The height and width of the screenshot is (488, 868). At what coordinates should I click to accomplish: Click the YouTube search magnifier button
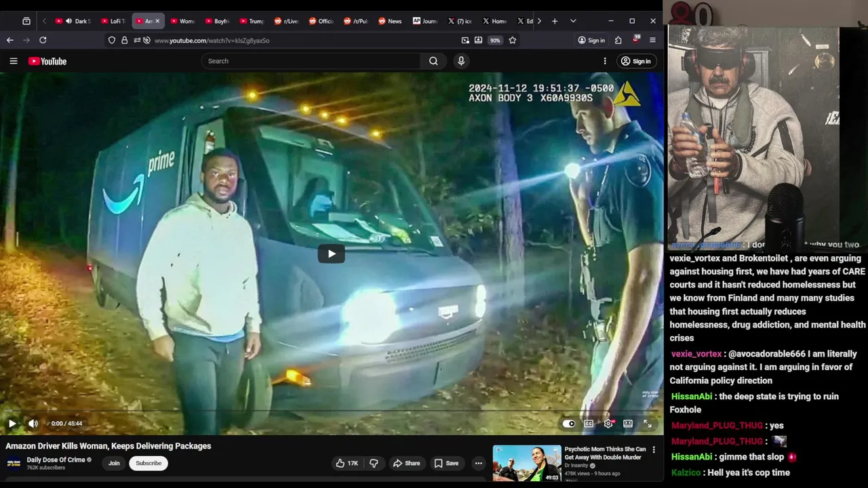(433, 61)
